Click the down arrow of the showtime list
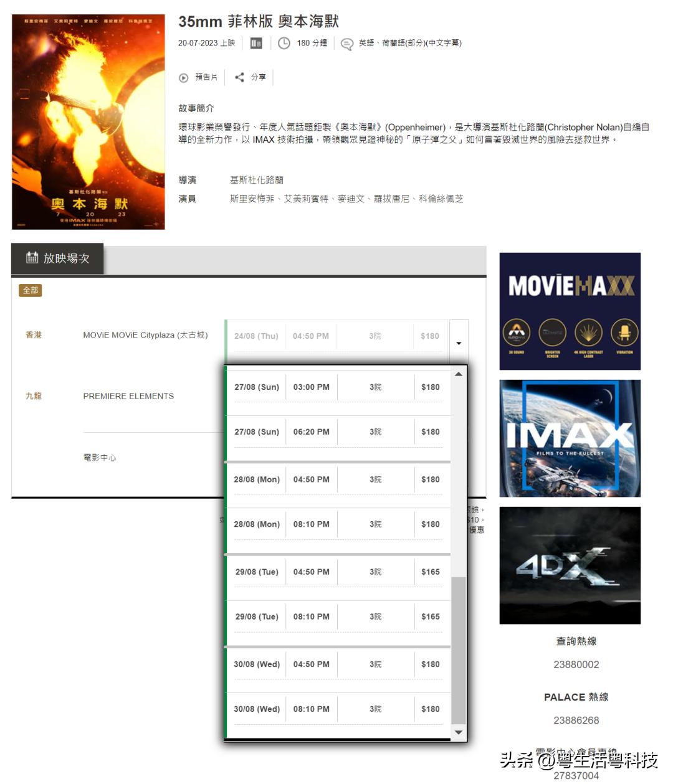 pyautogui.click(x=458, y=732)
